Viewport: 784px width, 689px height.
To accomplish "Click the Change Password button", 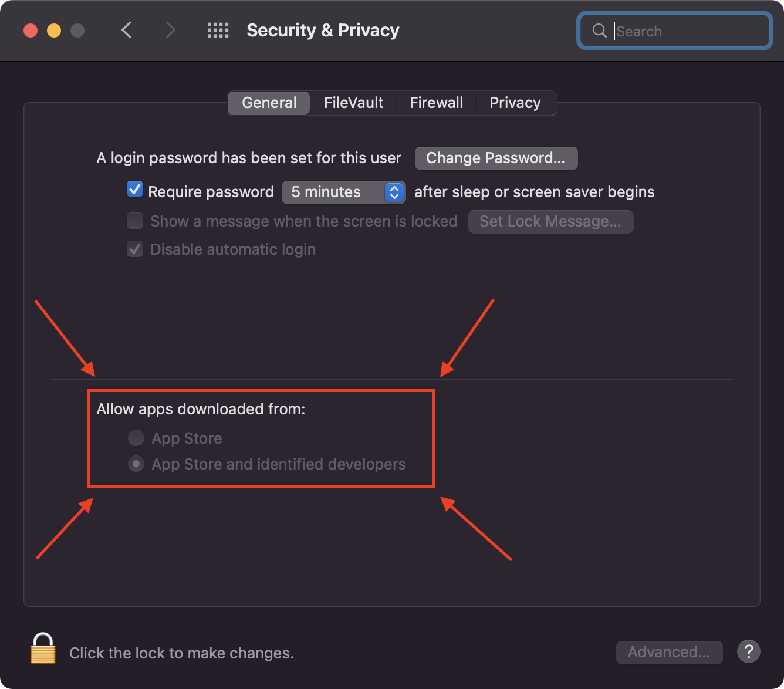I will [x=496, y=158].
